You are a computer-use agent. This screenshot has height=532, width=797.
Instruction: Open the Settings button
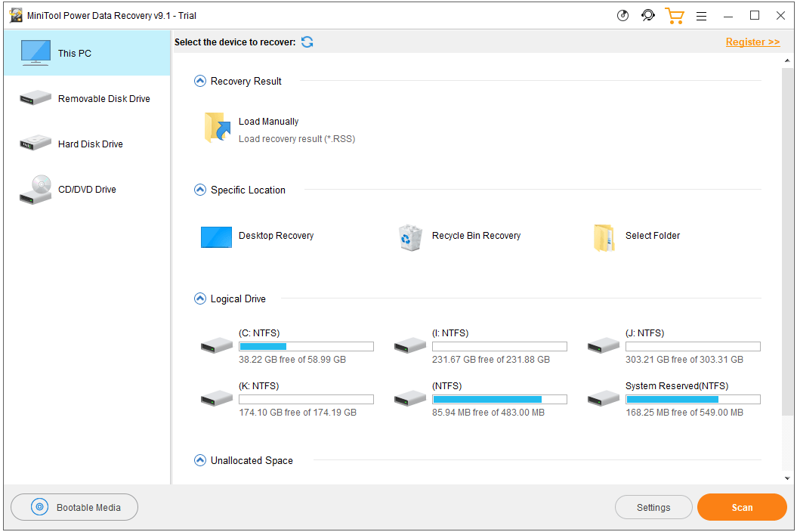653,507
